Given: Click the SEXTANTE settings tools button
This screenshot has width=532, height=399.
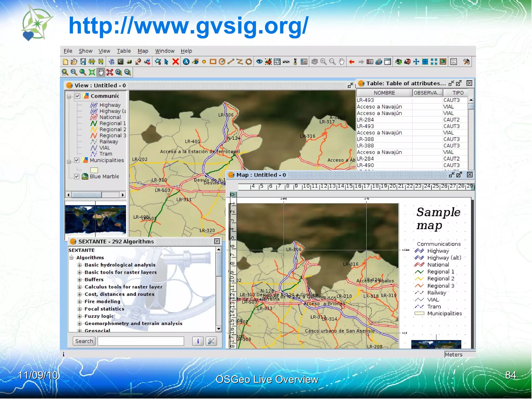Looking at the screenshot, I should pos(211,341).
